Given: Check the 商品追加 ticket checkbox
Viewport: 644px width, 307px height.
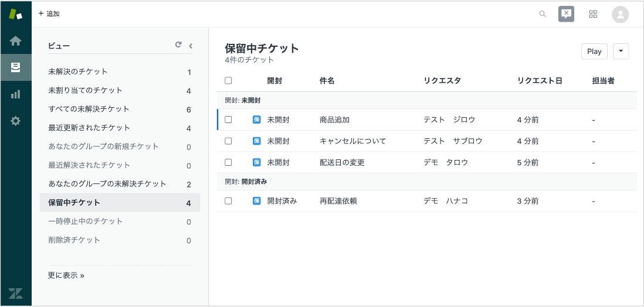Looking at the screenshot, I should click(x=228, y=120).
